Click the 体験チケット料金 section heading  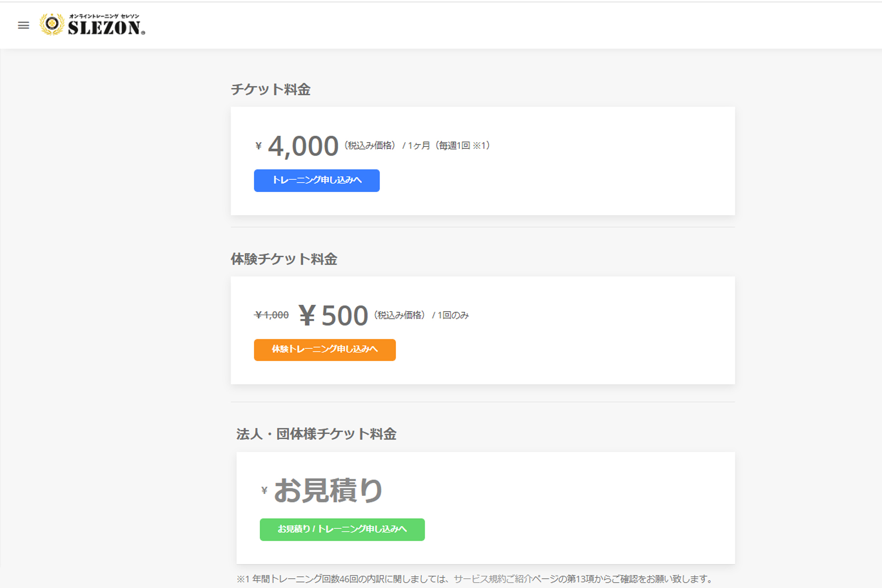284,259
